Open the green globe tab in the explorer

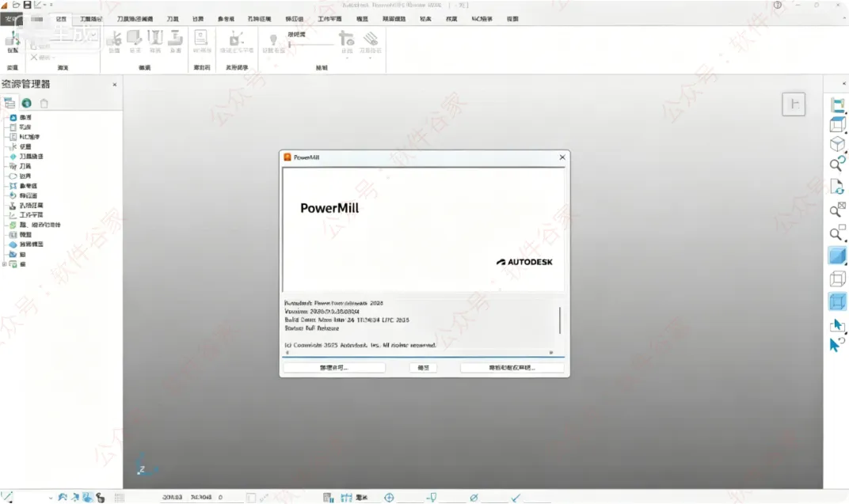click(x=27, y=103)
